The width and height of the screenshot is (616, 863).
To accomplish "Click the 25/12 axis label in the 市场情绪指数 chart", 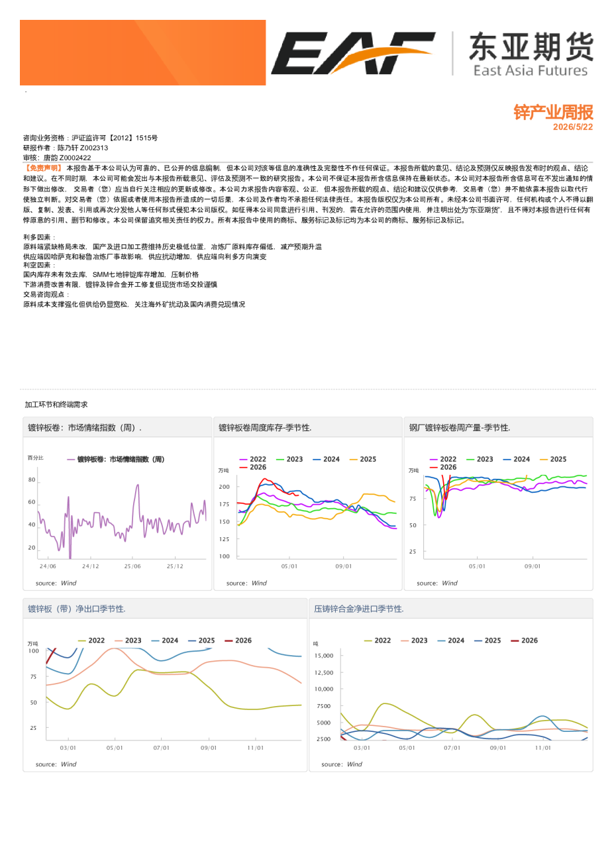I will click(x=175, y=566).
